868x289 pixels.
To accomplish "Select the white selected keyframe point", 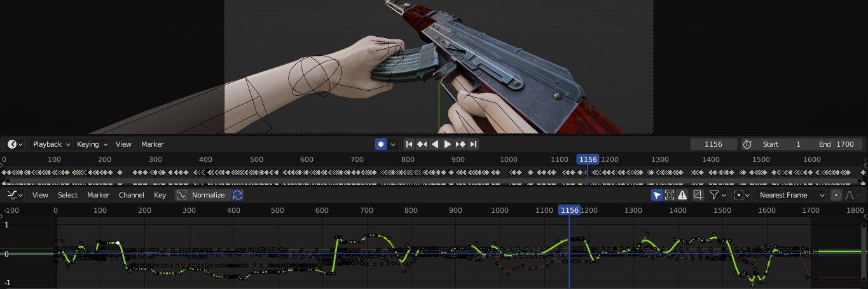I will coord(118,243).
